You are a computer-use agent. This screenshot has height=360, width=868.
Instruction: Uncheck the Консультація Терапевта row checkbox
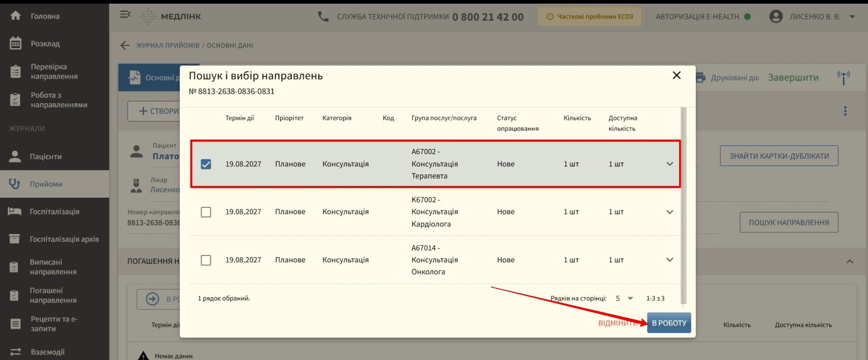(x=206, y=164)
